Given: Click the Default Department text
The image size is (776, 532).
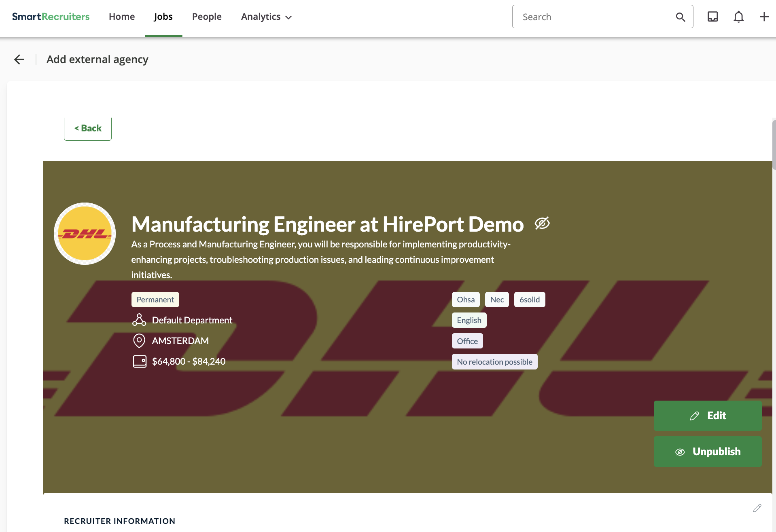Looking at the screenshot, I should coord(192,320).
